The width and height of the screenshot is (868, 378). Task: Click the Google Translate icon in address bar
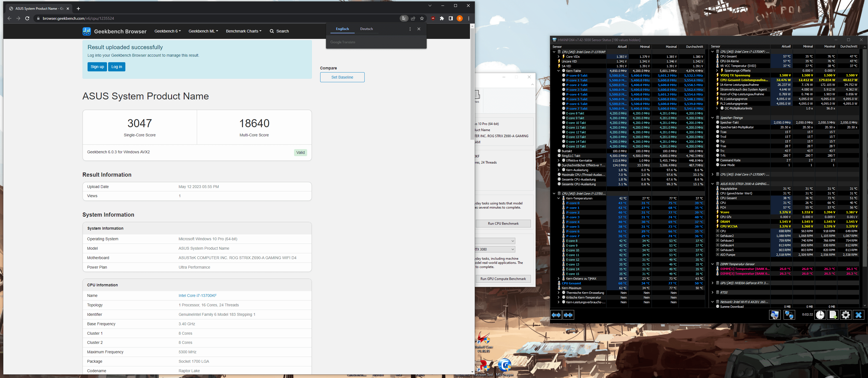point(404,19)
